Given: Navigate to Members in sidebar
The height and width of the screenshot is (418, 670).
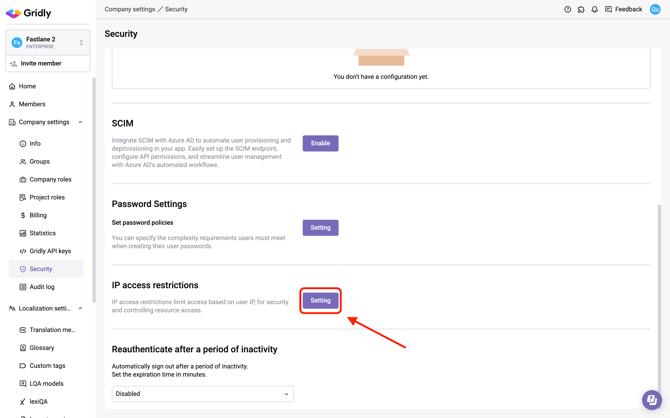Looking at the screenshot, I should click(32, 104).
